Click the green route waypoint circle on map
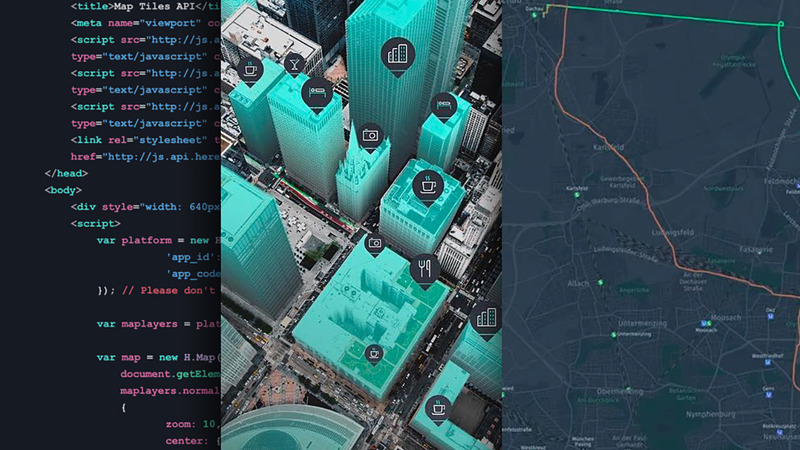 pos(781,24)
